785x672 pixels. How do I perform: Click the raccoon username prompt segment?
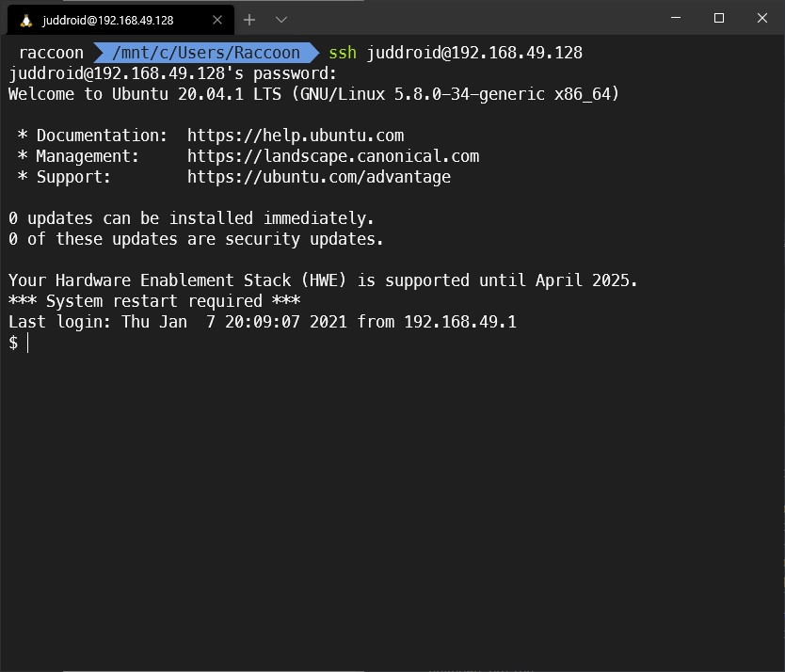tap(51, 53)
